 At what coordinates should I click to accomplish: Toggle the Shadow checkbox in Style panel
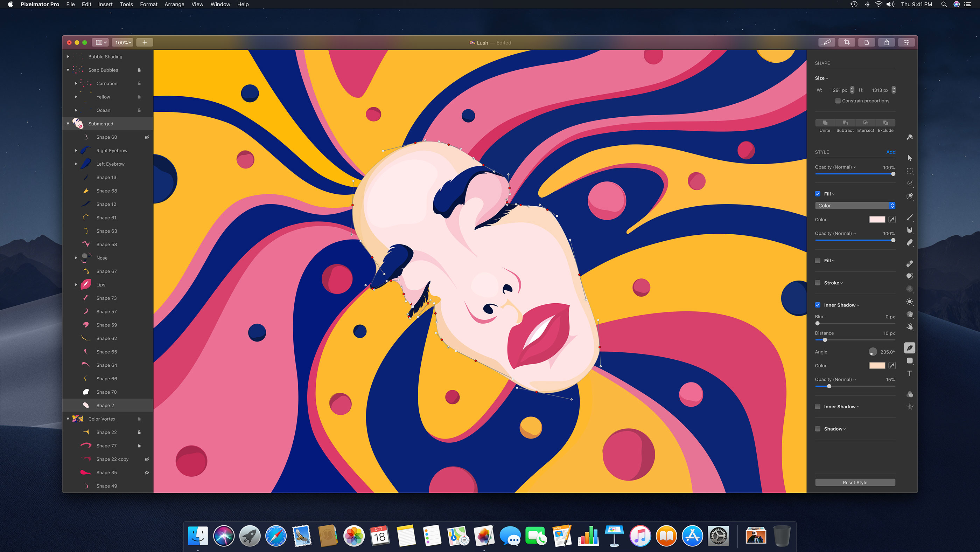point(819,429)
